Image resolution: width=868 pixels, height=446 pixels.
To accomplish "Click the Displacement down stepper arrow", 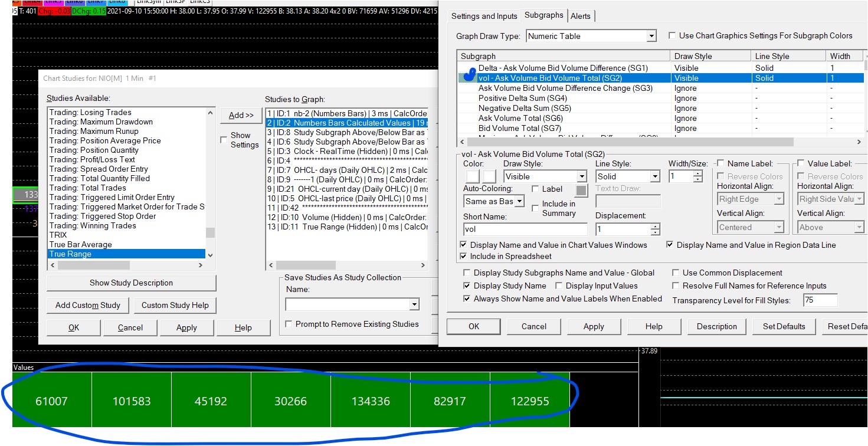I will click(654, 232).
